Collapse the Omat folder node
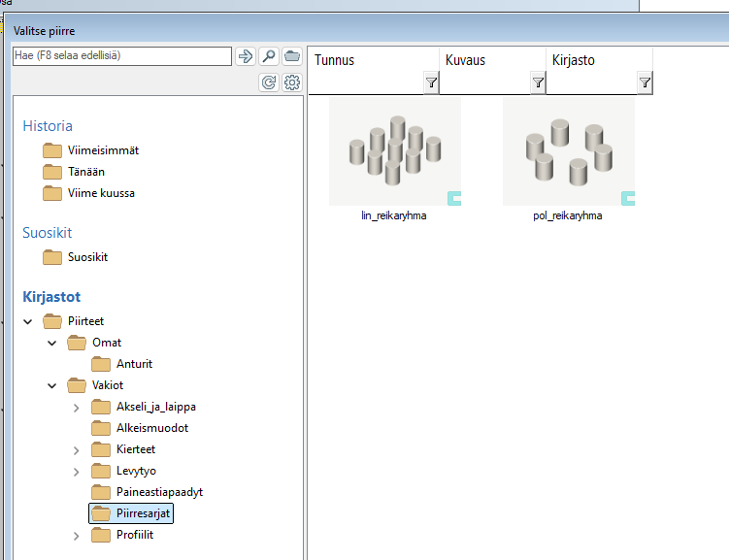This screenshot has width=729, height=560. [52, 343]
